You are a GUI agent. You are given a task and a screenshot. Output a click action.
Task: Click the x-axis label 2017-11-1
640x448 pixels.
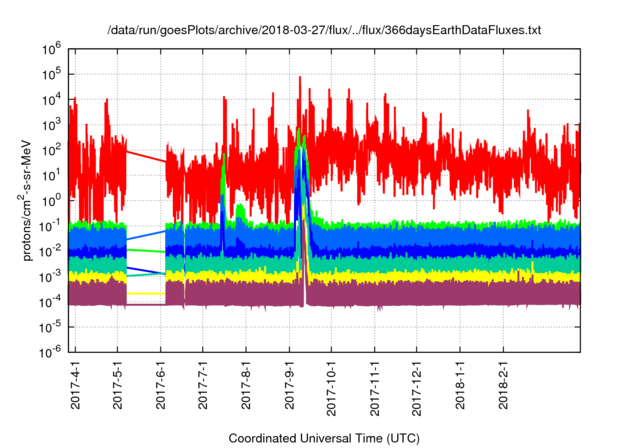(375, 387)
